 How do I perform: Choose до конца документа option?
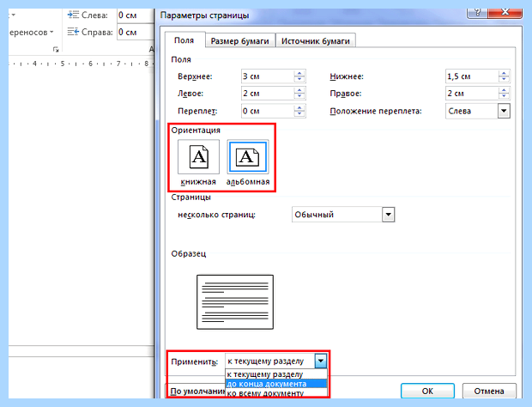[x=276, y=384]
